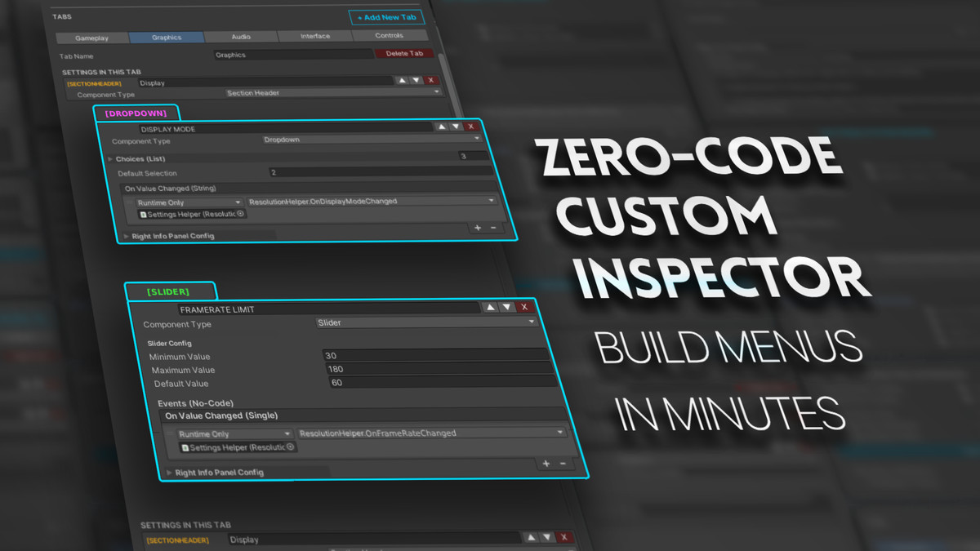Click the Maximum Value field showing 180

[x=439, y=369]
